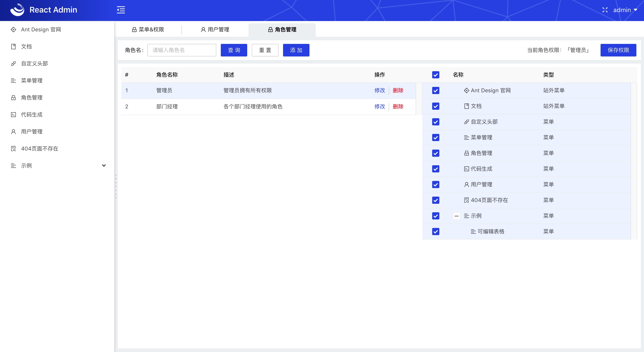Collapse the 示例 row in permissions tree
Screen dimensions: 644x352
[456, 216]
